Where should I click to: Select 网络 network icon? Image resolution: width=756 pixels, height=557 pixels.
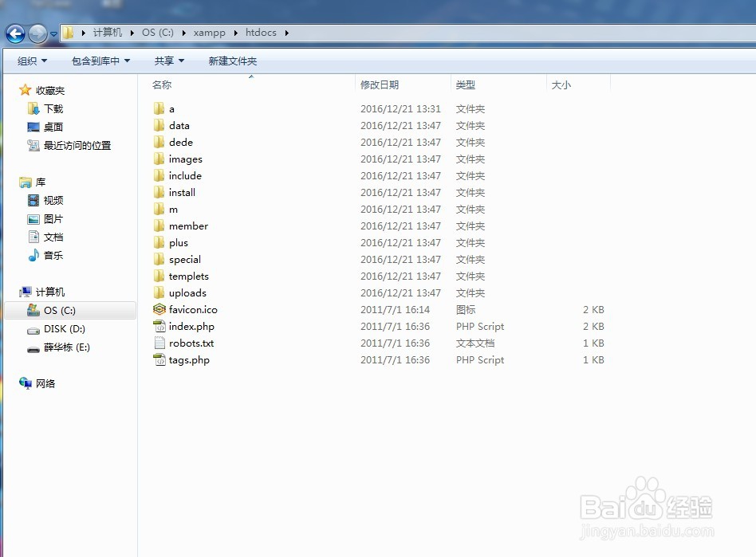(25, 383)
